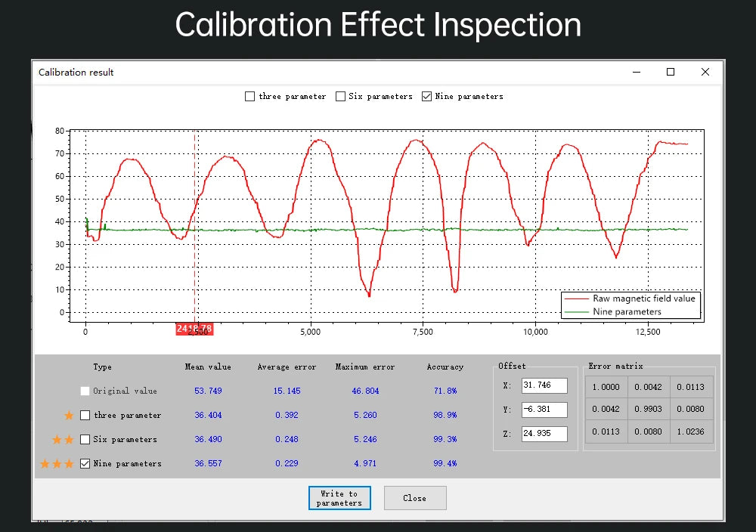Uncheck the top Nine parameters checkbox
The image size is (756, 532).
426,97
